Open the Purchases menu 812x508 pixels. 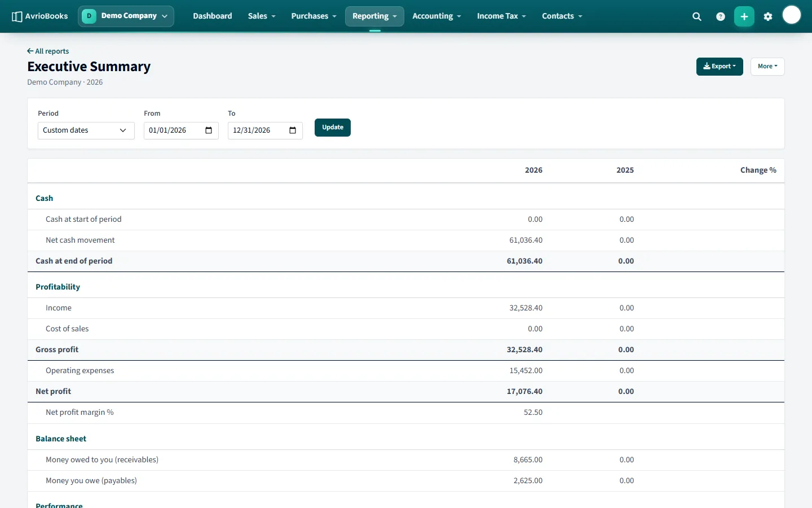click(x=314, y=16)
